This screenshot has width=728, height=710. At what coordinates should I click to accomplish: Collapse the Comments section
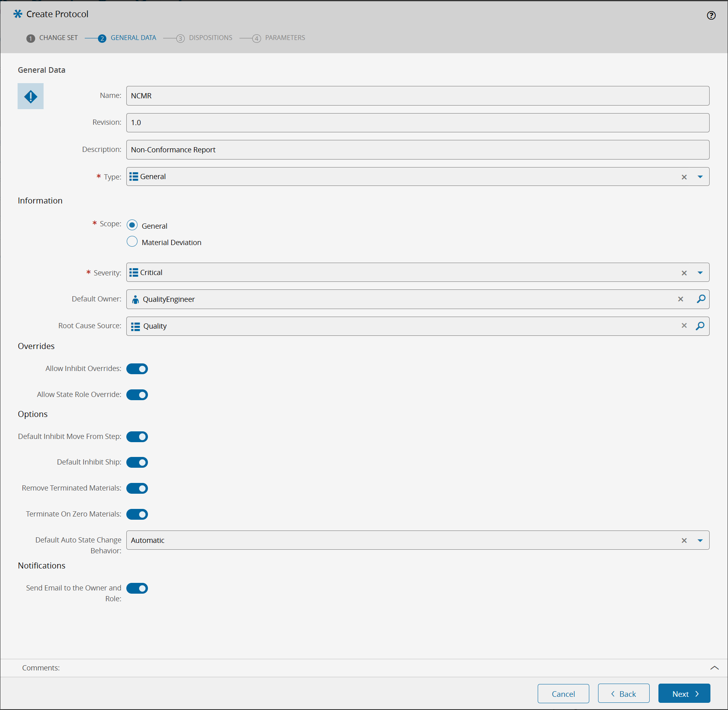(715, 668)
